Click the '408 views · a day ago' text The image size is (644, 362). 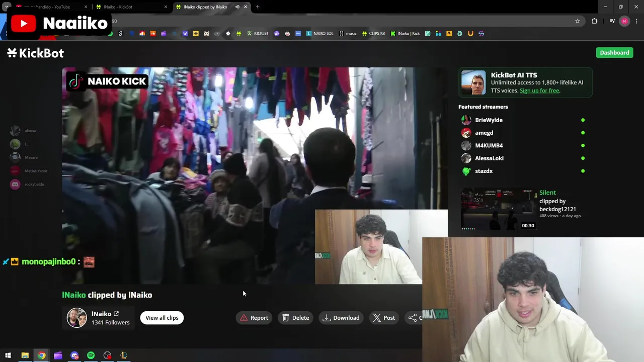[560, 216]
